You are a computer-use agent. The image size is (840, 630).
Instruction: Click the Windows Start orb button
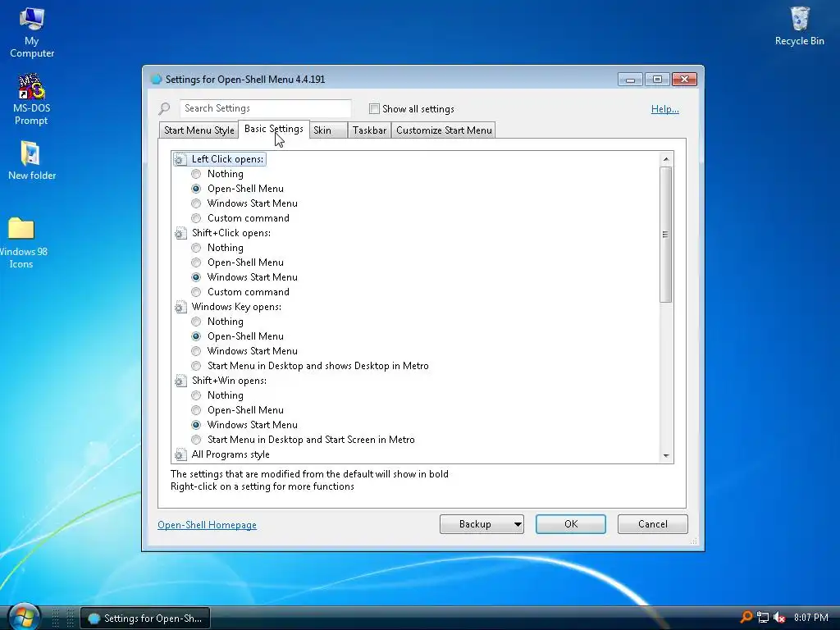point(24,617)
